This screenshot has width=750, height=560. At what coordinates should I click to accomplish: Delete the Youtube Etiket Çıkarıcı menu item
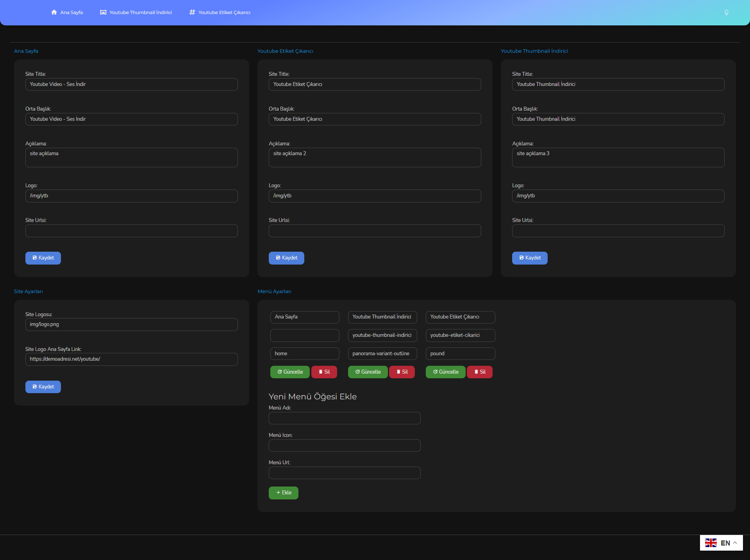coord(480,372)
